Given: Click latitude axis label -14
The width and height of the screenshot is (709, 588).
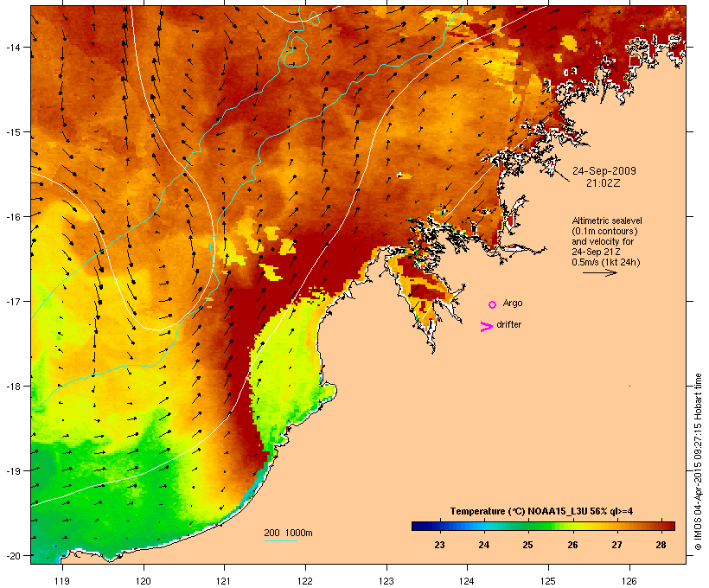Looking at the screenshot, I should pyautogui.click(x=12, y=47).
